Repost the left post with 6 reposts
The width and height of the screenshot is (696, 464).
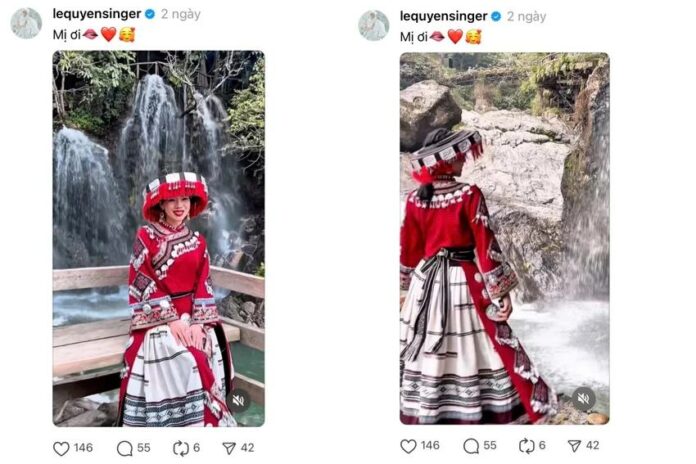[x=181, y=448]
